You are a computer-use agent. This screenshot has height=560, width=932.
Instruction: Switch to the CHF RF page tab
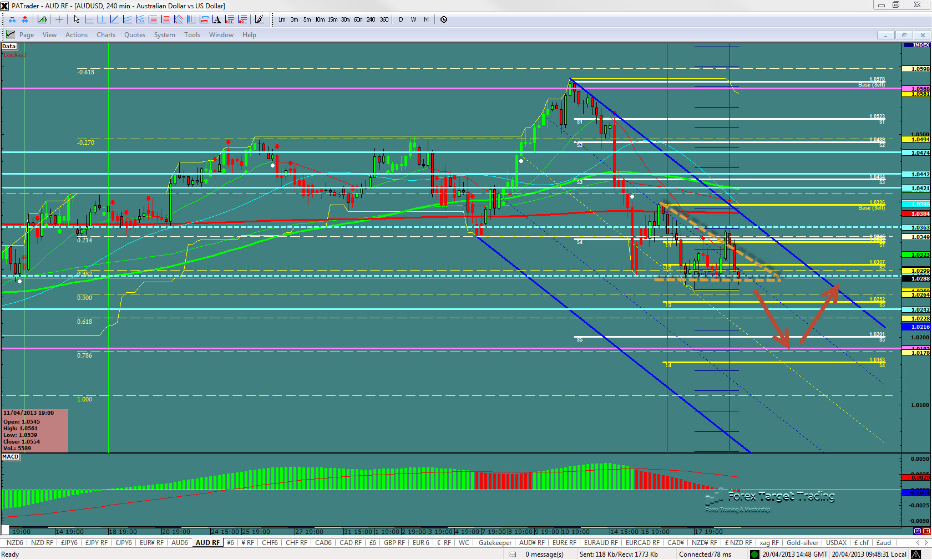(x=296, y=543)
